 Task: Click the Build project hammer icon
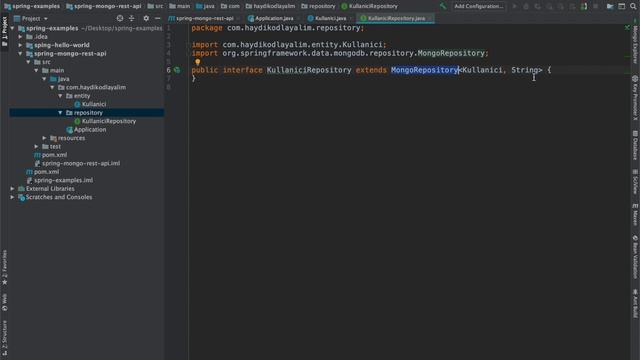443,6
